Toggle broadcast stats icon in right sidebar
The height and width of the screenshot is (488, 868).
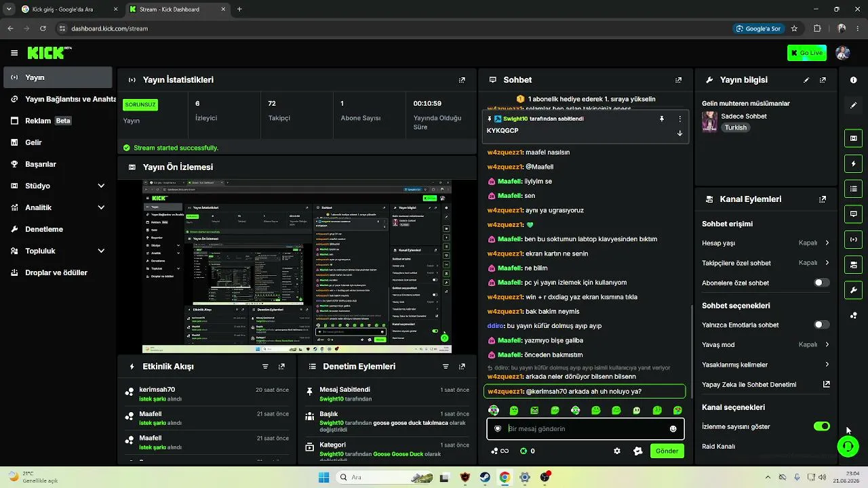pyautogui.click(x=853, y=239)
